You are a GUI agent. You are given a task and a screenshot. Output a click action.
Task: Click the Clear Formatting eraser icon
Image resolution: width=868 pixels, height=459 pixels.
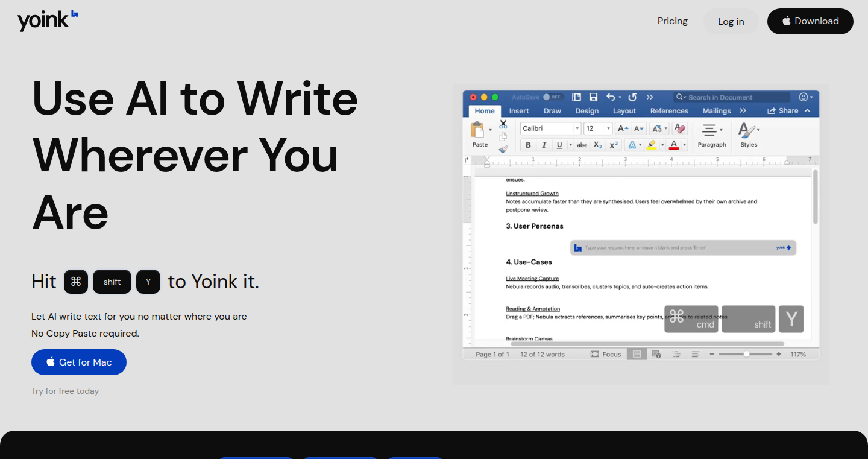point(680,128)
